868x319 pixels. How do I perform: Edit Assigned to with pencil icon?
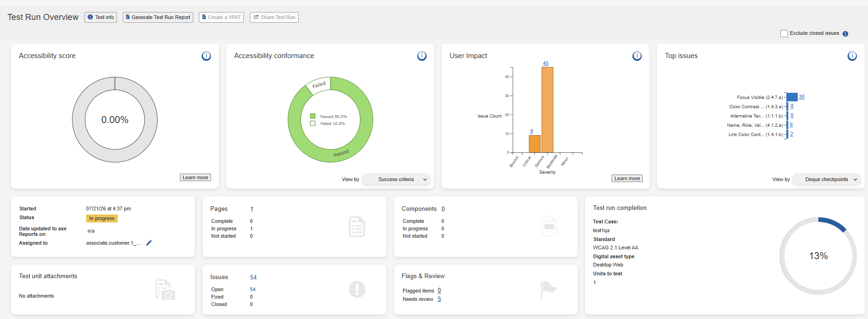click(x=149, y=243)
